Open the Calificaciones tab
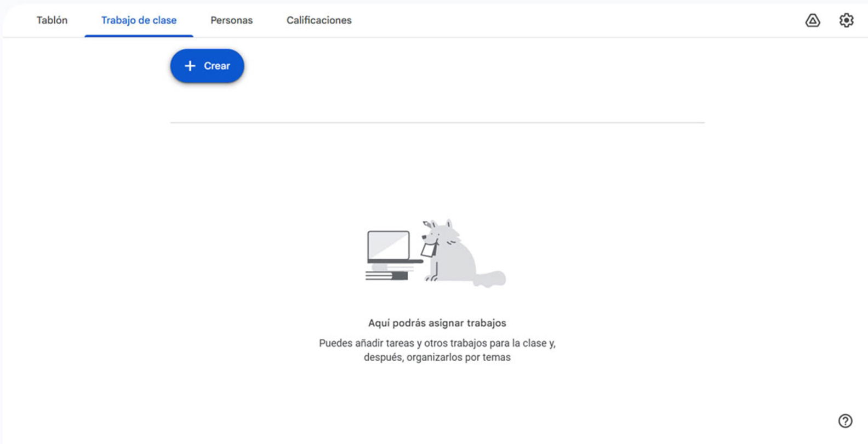 pyautogui.click(x=319, y=20)
